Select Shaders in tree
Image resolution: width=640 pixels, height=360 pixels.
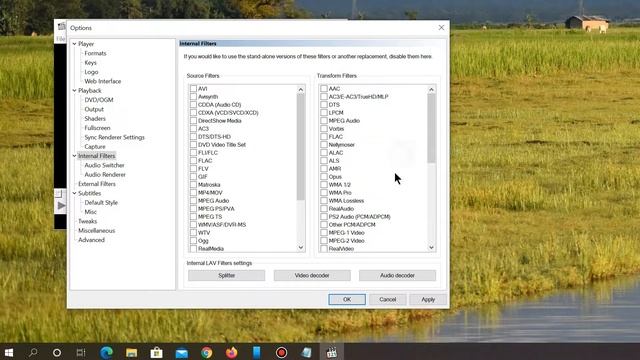tap(95, 118)
